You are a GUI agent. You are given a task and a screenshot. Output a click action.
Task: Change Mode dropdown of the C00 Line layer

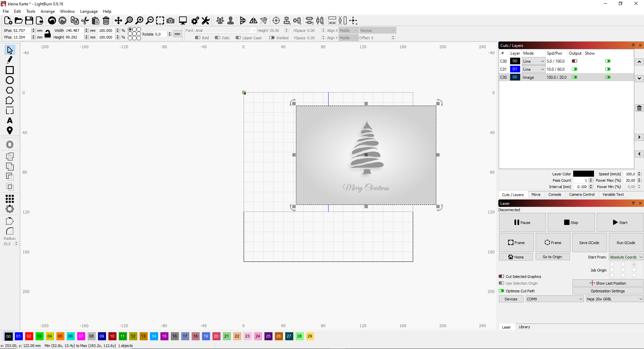(x=533, y=61)
